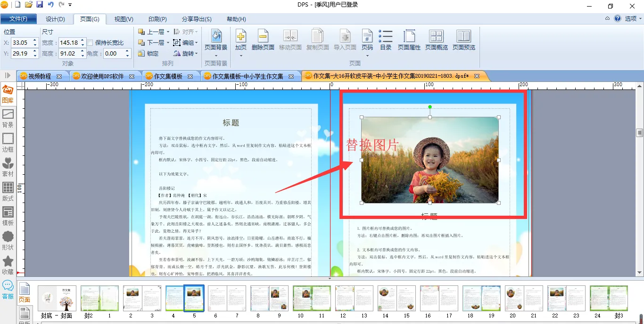The image size is (644, 324).
Task: Open the 形状 shapes panel
Action: (8, 241)
